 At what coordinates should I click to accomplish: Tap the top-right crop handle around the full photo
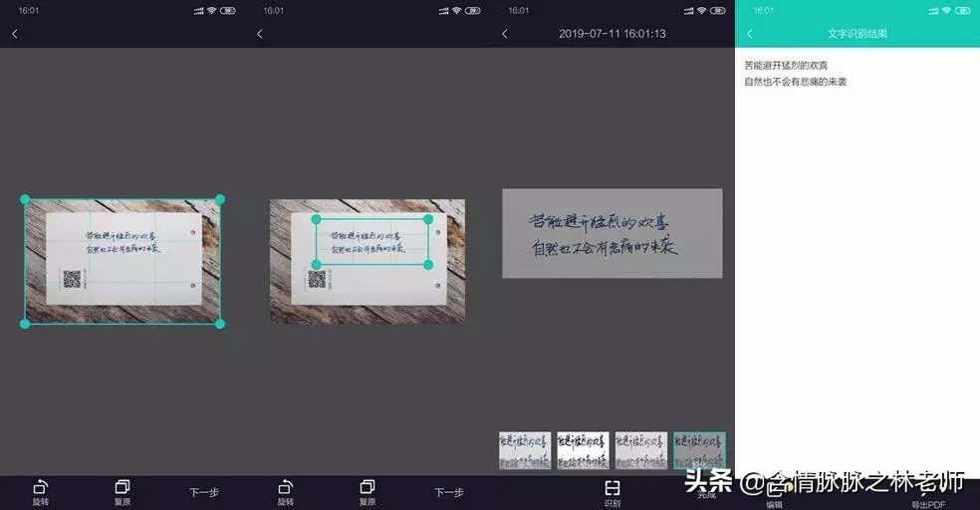coord(220,199)
